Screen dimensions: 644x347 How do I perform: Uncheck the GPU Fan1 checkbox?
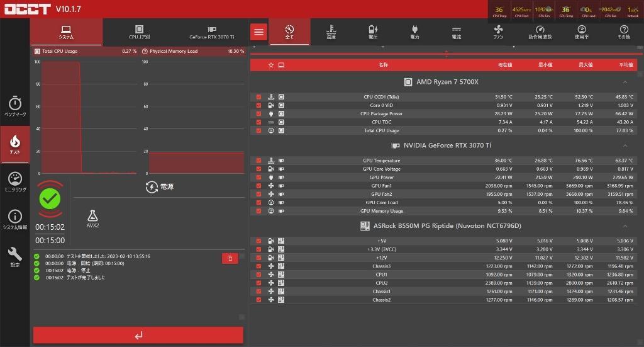coord(258,186)
